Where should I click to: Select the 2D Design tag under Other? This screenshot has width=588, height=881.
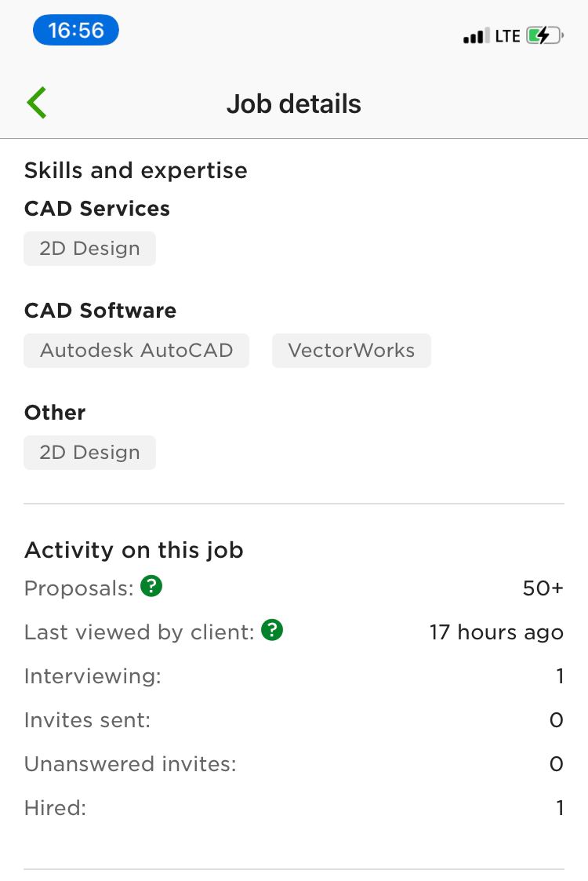pos(90,453)
